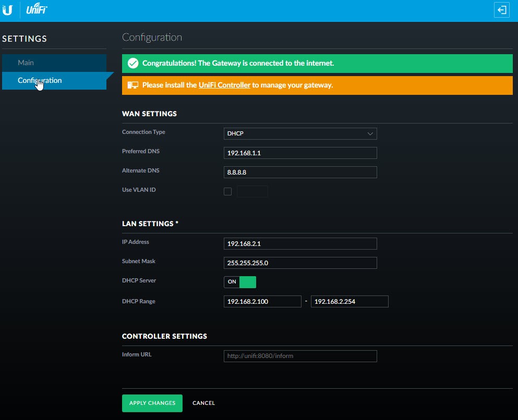Viewport: 518px width, 420px height.
Task: Click the Inform URL input field
Action: click(300, 356)
